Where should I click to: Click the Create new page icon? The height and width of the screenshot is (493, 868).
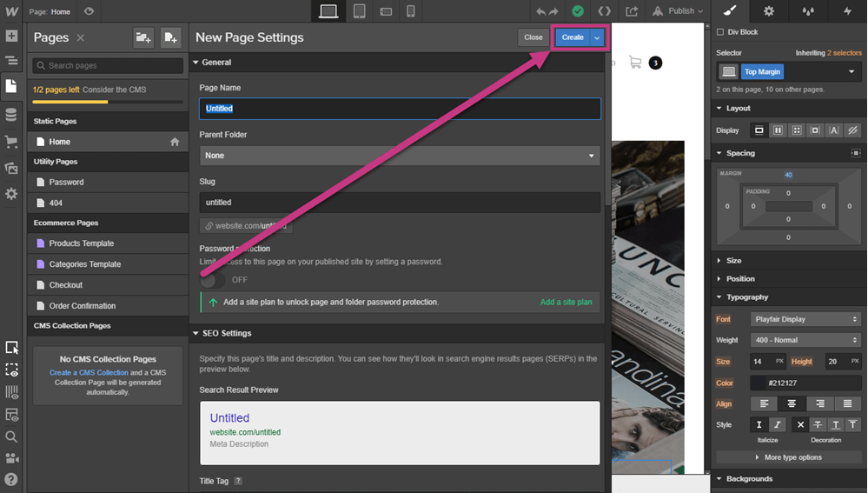pyautogui.click(x=170, y=37)
